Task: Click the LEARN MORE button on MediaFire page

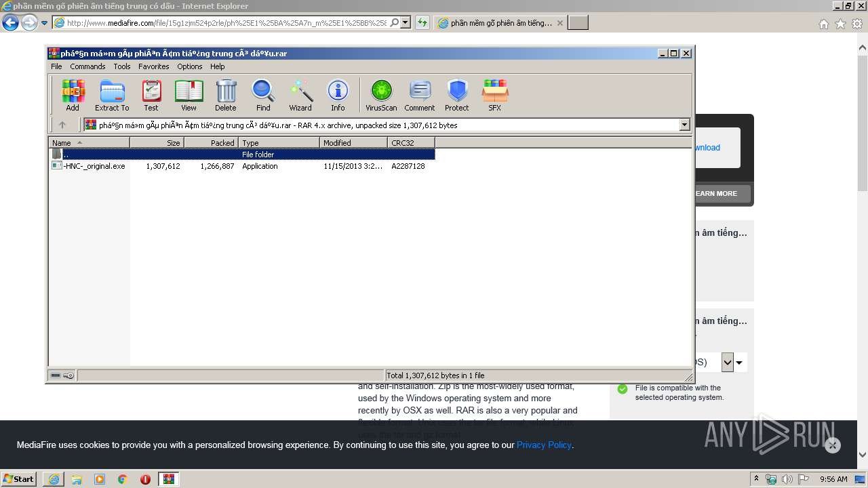Action: click(716, 194)
